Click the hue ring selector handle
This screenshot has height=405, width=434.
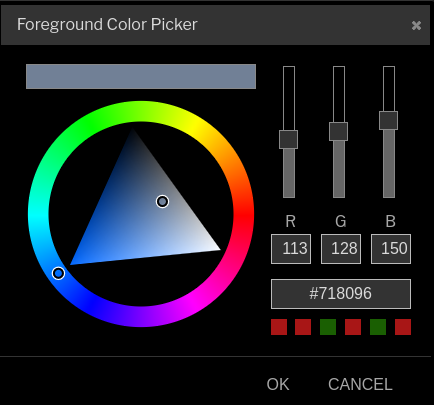coord(58,273)
